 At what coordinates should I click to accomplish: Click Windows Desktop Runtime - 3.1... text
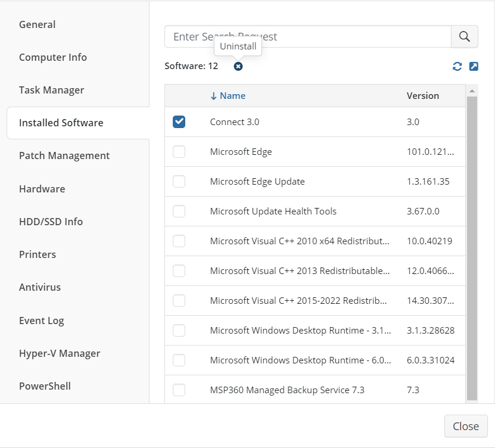[301, 331]
